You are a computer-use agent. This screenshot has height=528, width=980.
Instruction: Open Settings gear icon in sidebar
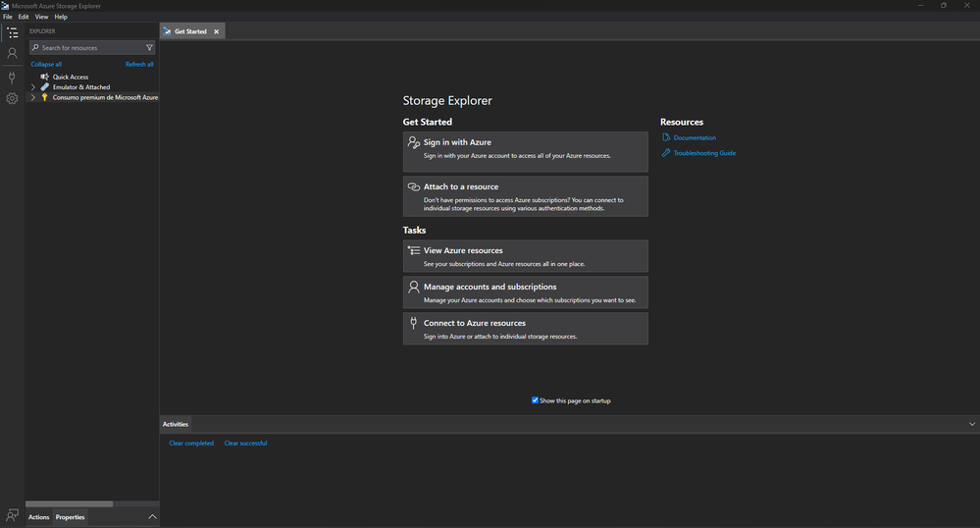coord(12,99)
